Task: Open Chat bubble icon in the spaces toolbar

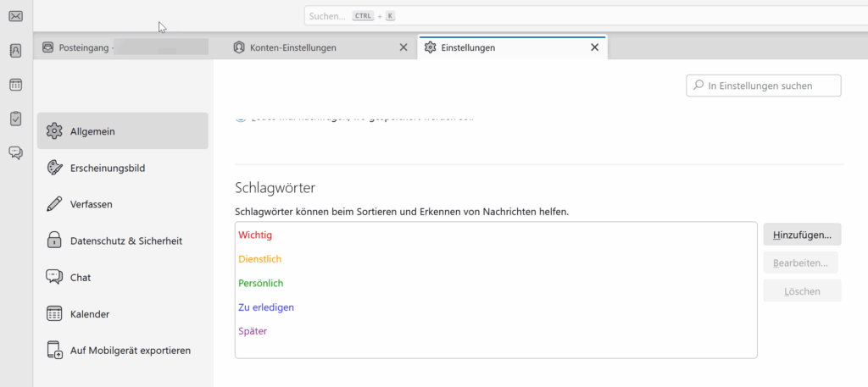Action: point(15,152)
